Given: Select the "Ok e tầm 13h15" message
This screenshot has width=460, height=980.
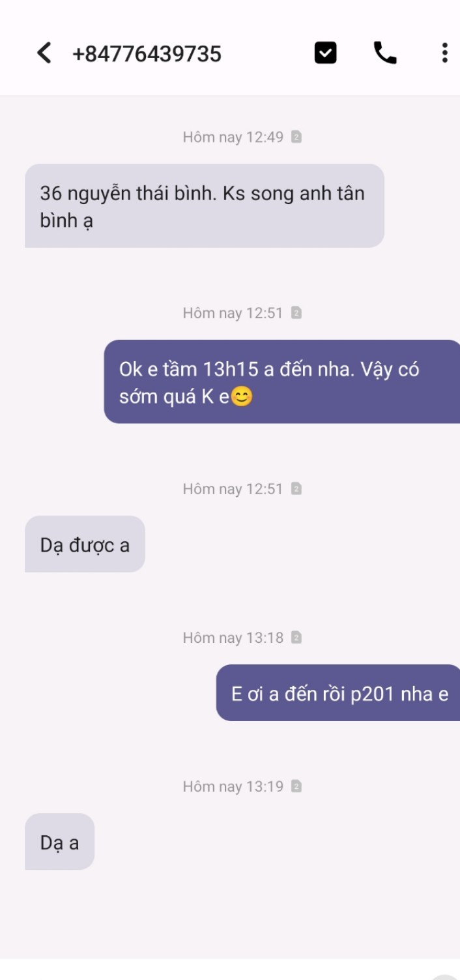Looking at the screenshot, I should click(x=282, y=382).
